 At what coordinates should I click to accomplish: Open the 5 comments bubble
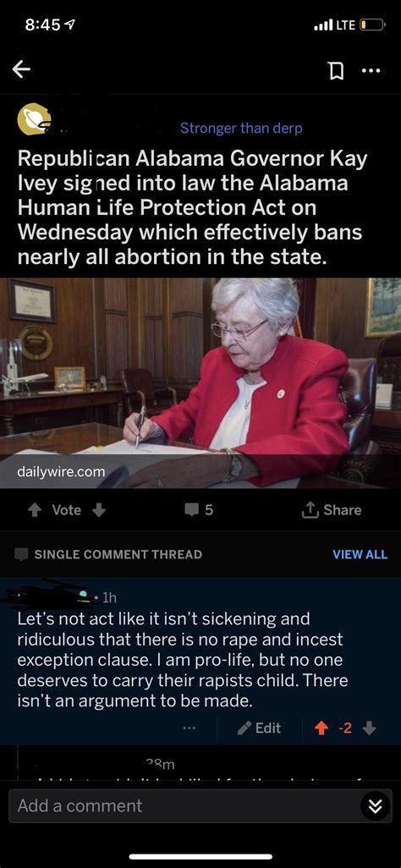click(x=199, y=510)
